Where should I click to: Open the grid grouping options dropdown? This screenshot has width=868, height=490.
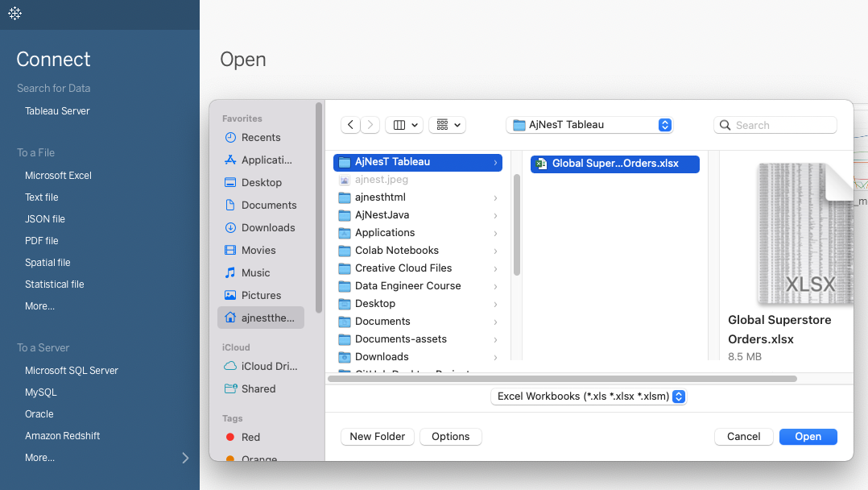(x=447, y=125)
